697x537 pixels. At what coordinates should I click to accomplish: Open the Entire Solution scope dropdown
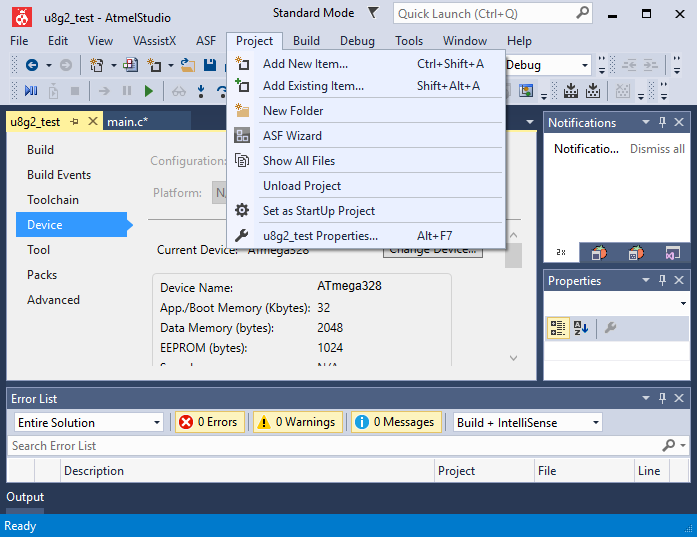pos(87,422)
